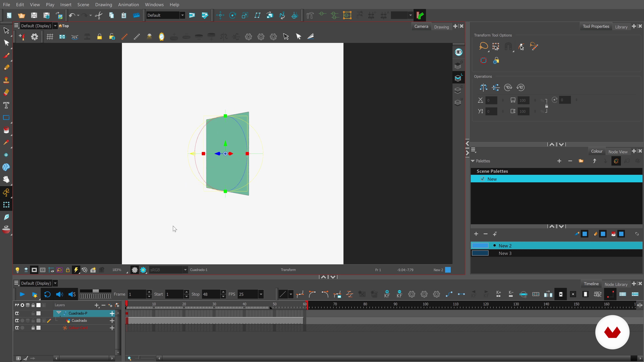Open the Scene menu

(83, 5)
